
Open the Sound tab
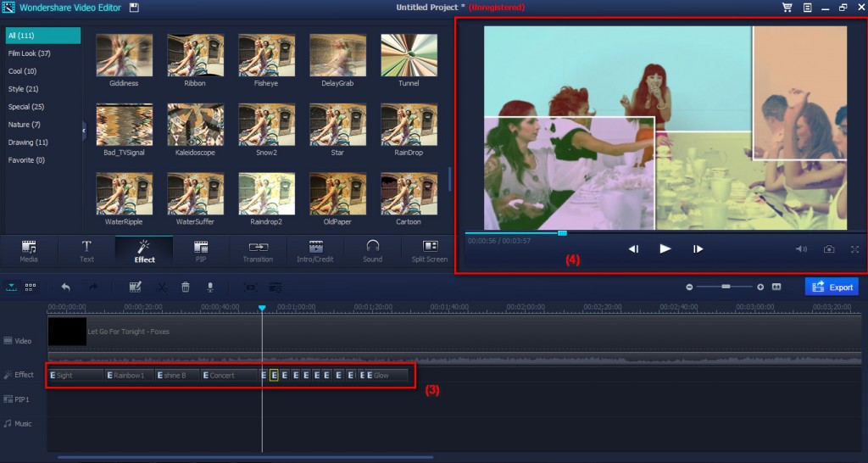373,252
